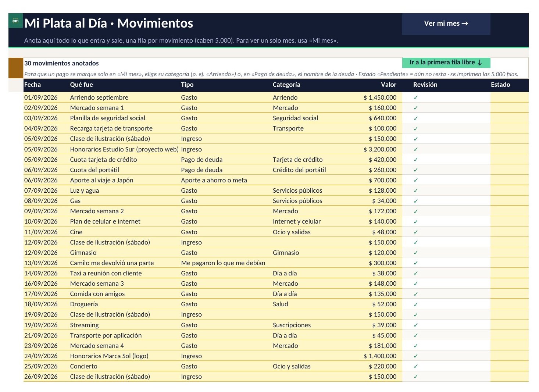Select category cell 'Suscripciones'
539x392 pixels.
pos(292,325)
